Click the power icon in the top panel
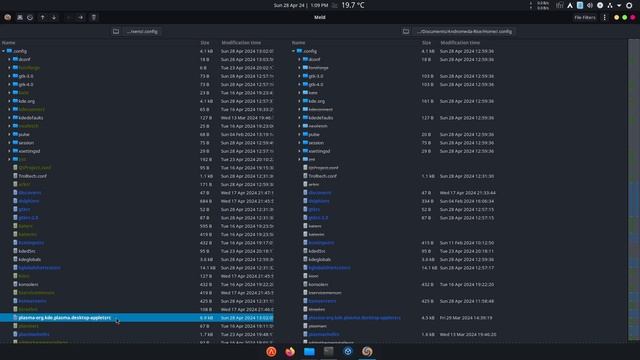The height and width of the screenshot is (360, 640). pos(629,5)
